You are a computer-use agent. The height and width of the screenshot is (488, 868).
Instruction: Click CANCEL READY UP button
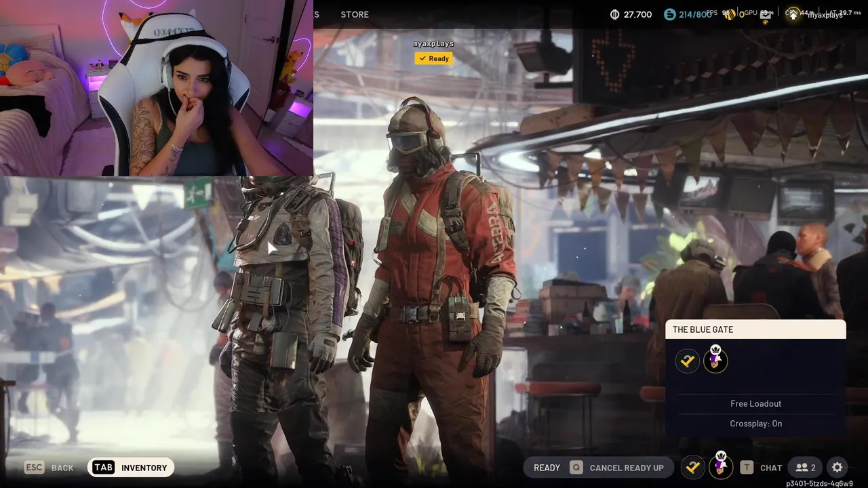tap(627, 468)
